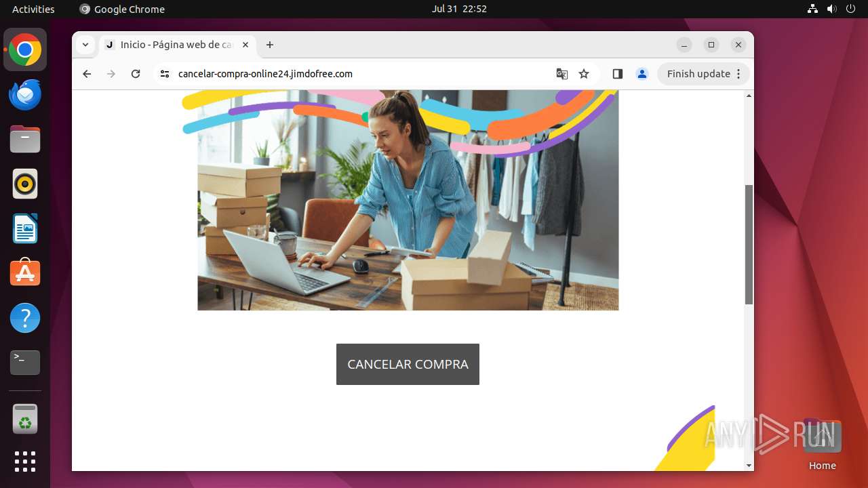Minimize the Chrome window
868x488 pixels.
pos(684,45)
